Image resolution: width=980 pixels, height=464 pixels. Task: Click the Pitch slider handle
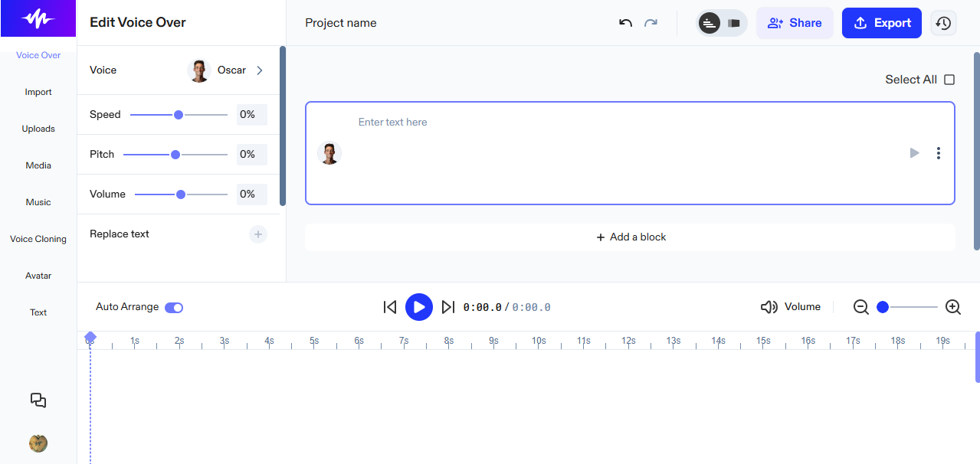tap(175, 154)
